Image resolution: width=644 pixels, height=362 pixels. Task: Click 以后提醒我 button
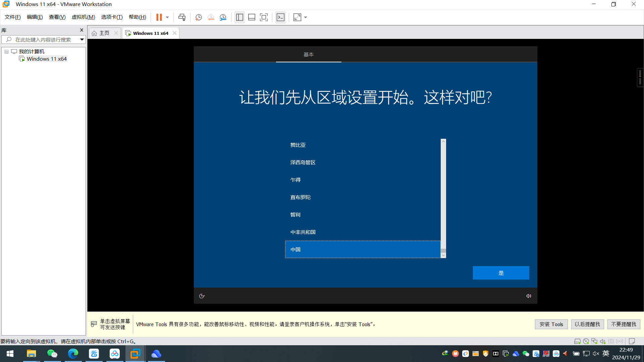587,324
